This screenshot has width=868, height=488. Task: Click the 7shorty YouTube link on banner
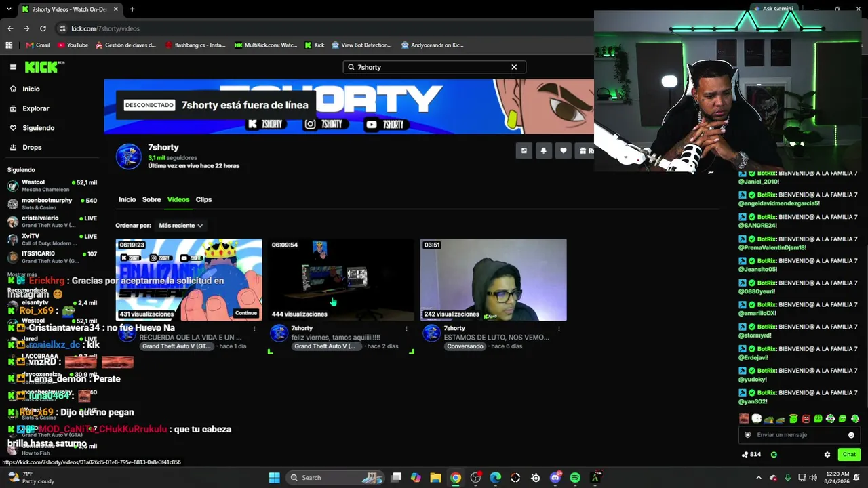click(384, 124)
